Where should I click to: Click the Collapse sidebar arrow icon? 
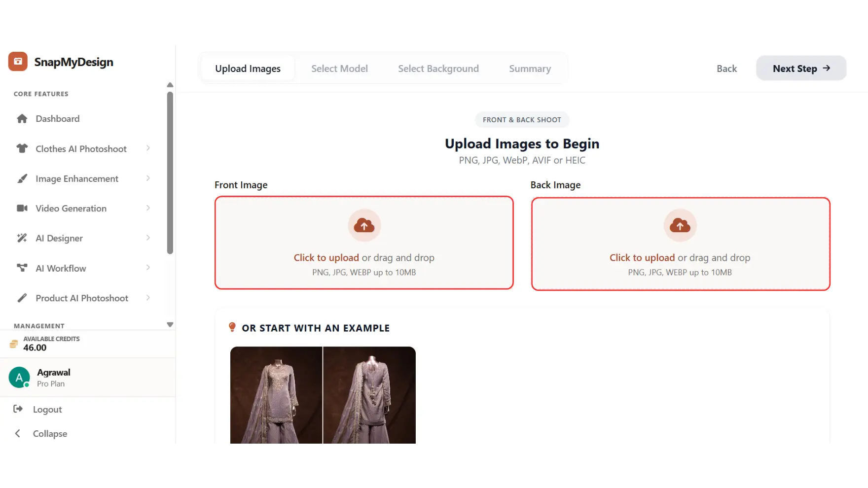tap(18, 433)
